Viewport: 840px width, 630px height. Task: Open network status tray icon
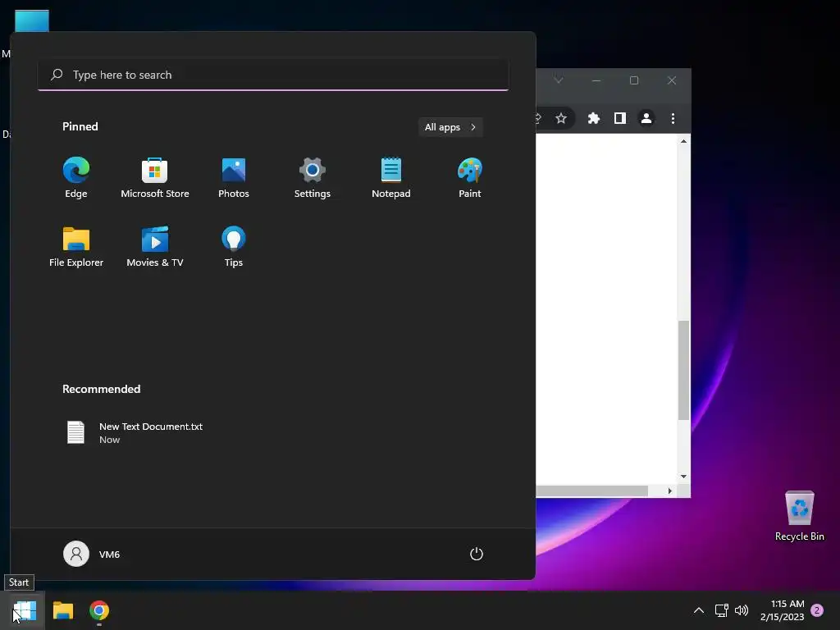pyautogui.click(x=722, y=610)
